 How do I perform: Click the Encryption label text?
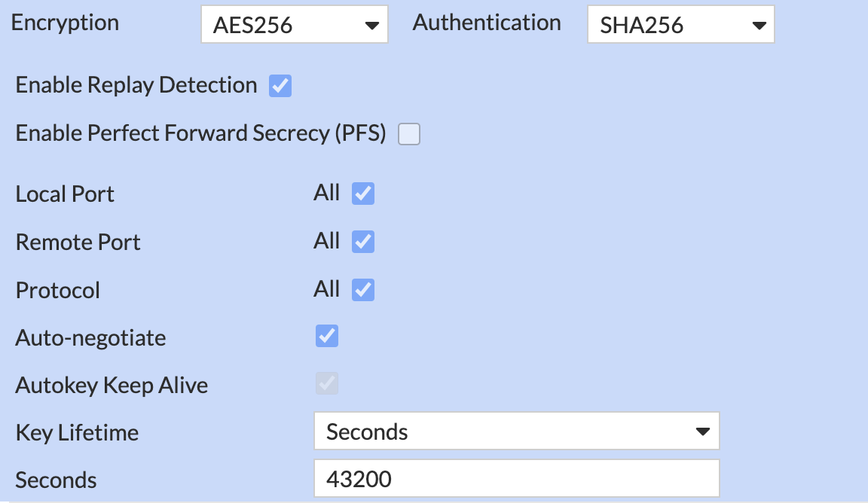click(x=65, y=23)
